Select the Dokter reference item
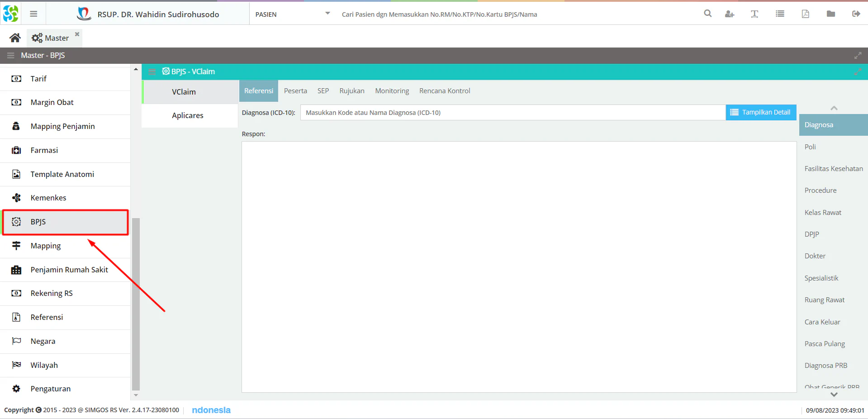The width and height of the screenshot is (868, 419). [833, 256]
